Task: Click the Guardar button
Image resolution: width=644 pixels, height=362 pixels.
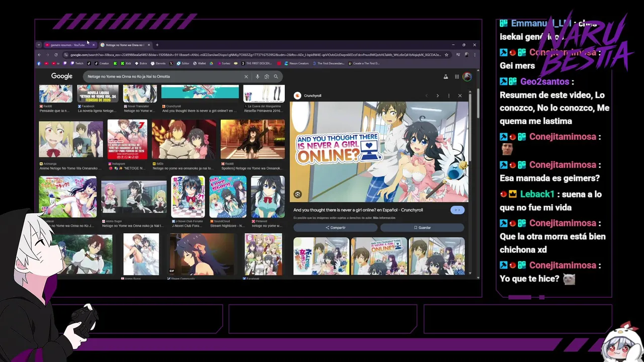Action: coord(422,228)
